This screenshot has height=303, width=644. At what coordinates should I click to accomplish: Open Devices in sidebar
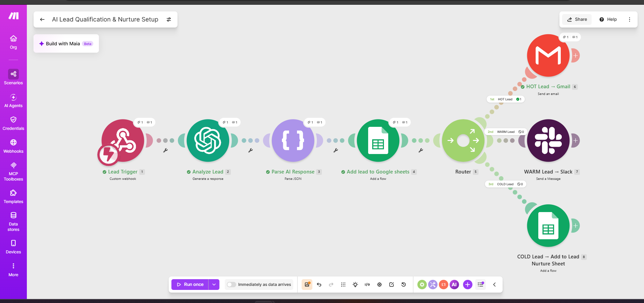click(x=13, y=247)
